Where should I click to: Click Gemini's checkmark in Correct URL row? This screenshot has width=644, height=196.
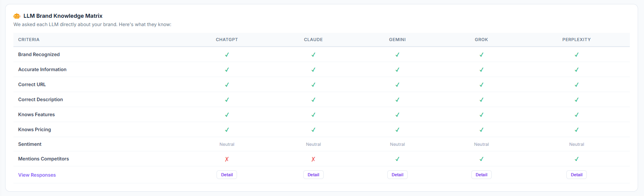click(x=398, y=85)
